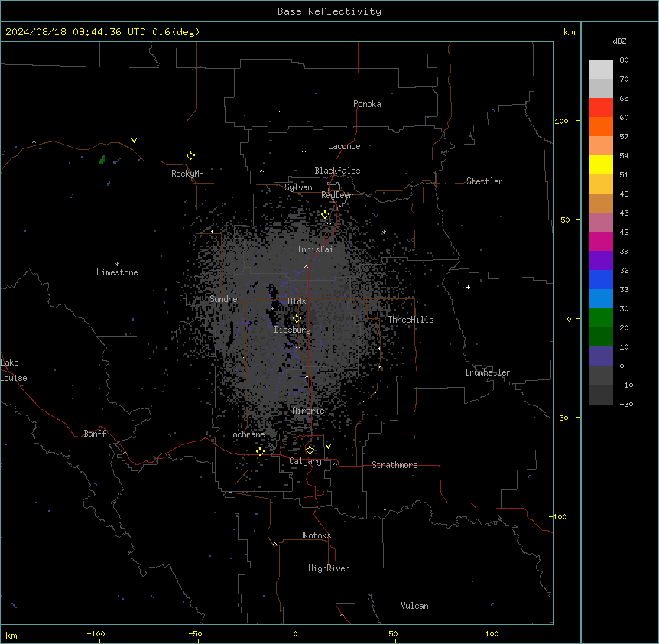Click the white plus marker north of Drumheller

coord(468,287)
